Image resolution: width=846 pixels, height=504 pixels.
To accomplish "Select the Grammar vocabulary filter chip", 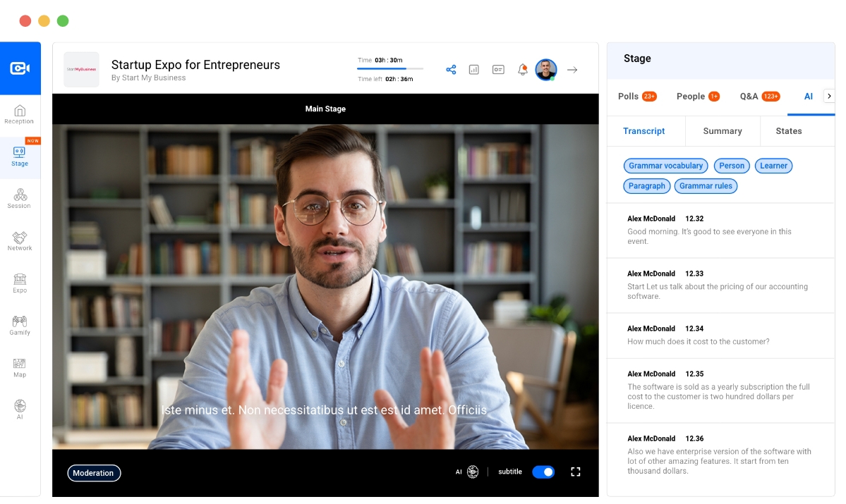I will 665,166.
